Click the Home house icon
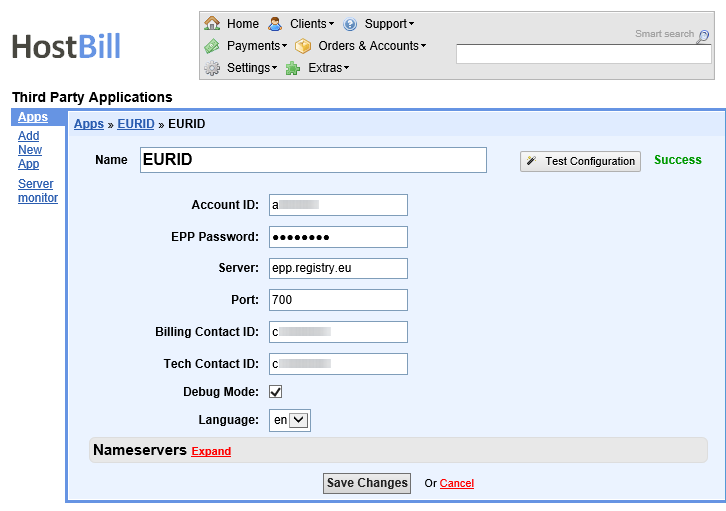Image resolution: width=726 pixels, height=511 pixels. 212,23
